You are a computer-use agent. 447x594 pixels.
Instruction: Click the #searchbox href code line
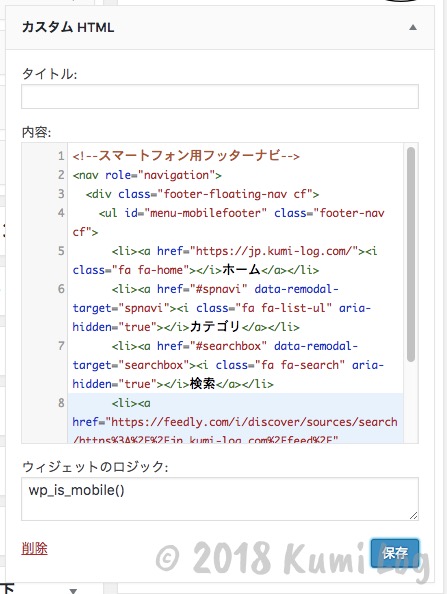234,346
